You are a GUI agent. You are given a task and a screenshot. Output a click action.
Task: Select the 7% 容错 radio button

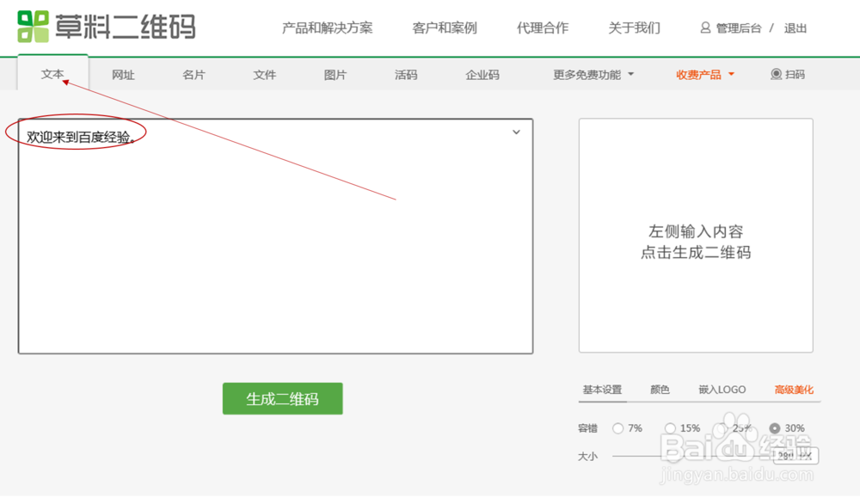point(617,427)
